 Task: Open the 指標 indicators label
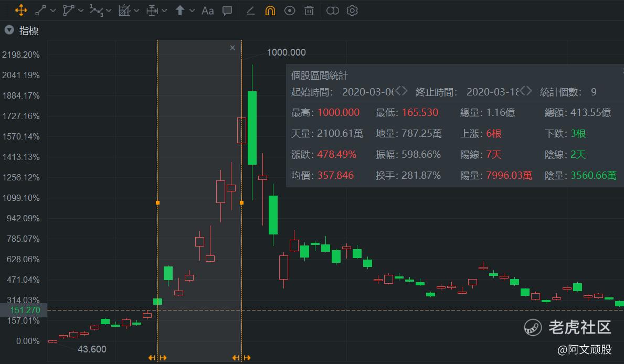point(29,30)
